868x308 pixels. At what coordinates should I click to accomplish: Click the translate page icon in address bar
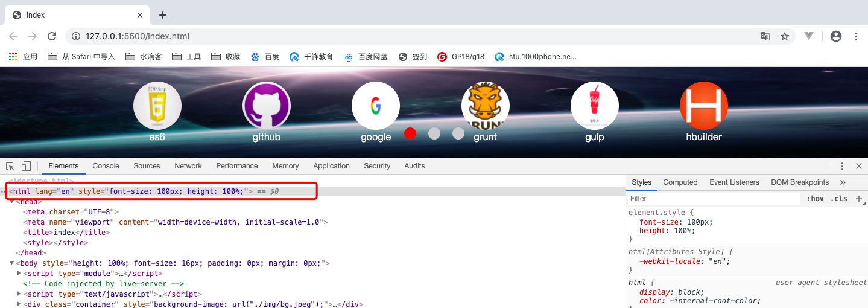coord(765,36)
